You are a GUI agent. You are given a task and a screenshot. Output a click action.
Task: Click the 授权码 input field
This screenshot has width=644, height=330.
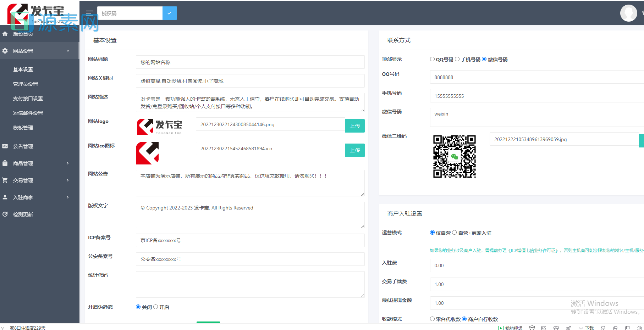[130, 13]
